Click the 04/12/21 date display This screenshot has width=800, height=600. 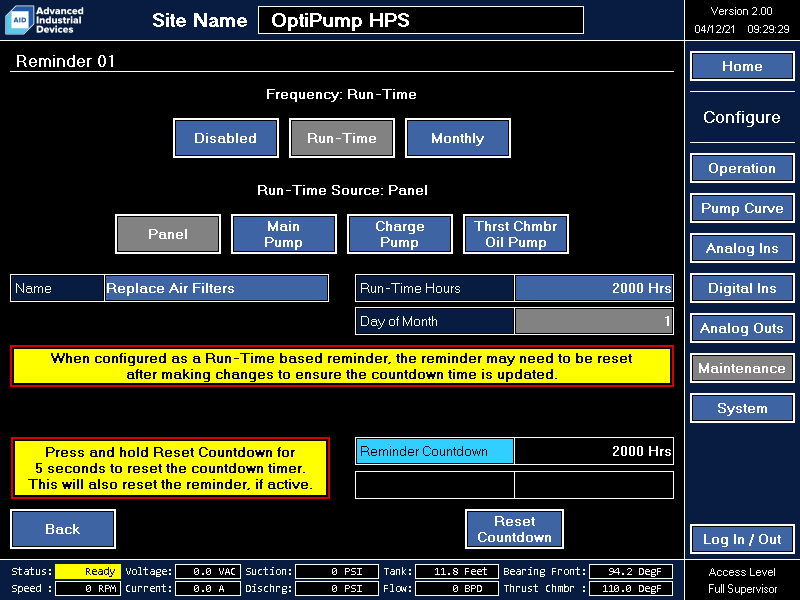714,29
